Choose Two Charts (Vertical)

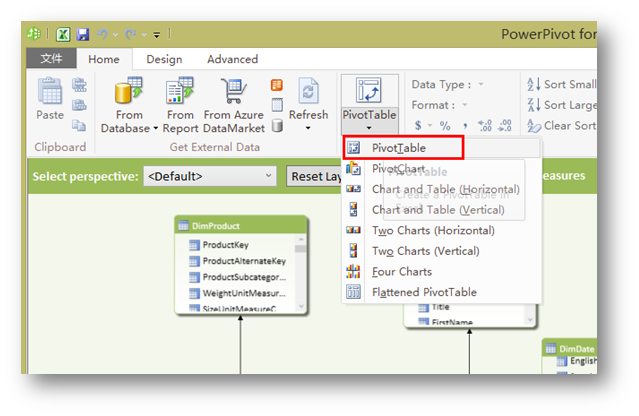point(442,251)
